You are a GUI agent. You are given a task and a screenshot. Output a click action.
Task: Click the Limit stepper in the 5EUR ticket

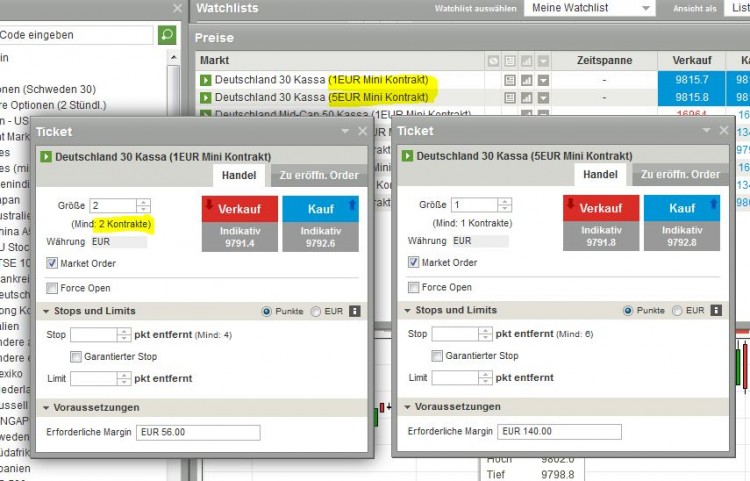click(x=485, y=378)
